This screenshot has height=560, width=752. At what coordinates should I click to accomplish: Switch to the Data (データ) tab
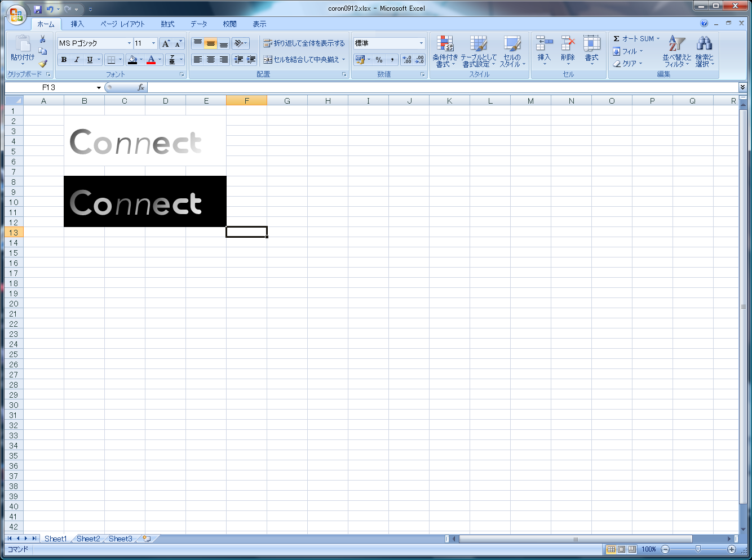coord(198,24)
